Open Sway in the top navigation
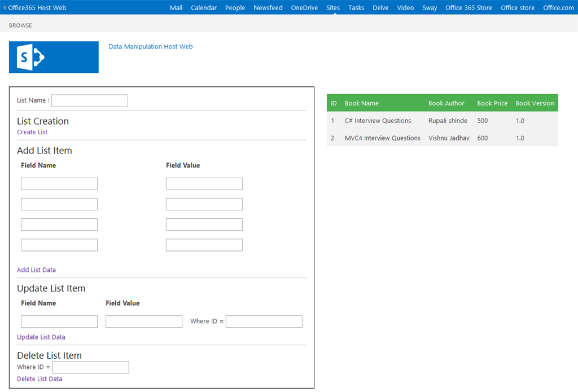Viewport: 578px width, 392px height. coord(430,8)
